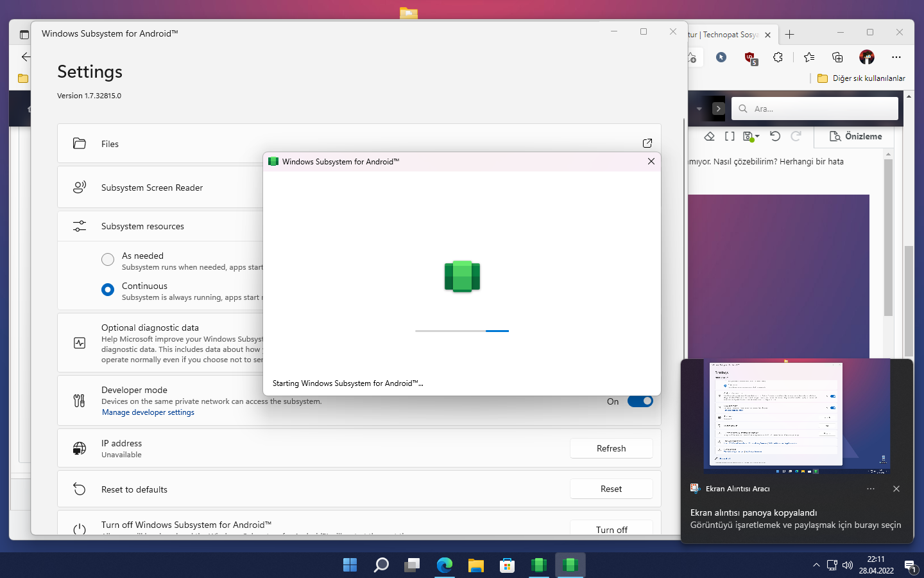
Task: Refresh the IP address
Action: click(611, 448)
